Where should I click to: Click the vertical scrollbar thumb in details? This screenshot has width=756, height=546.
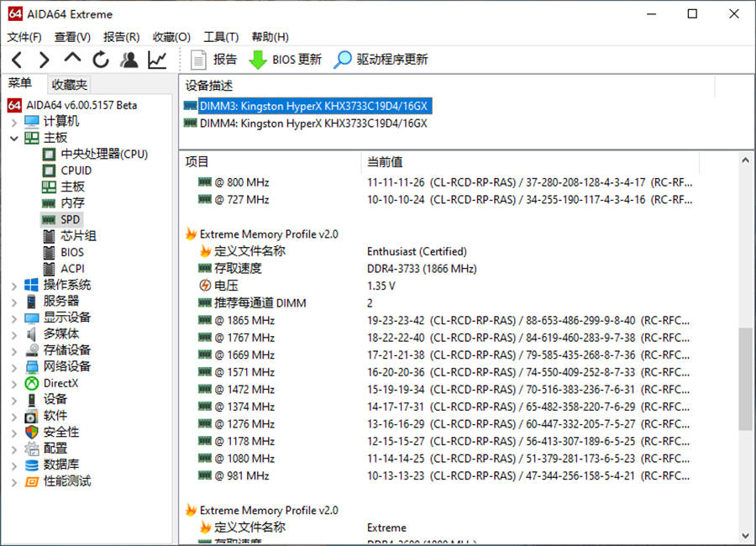(745, 379)
